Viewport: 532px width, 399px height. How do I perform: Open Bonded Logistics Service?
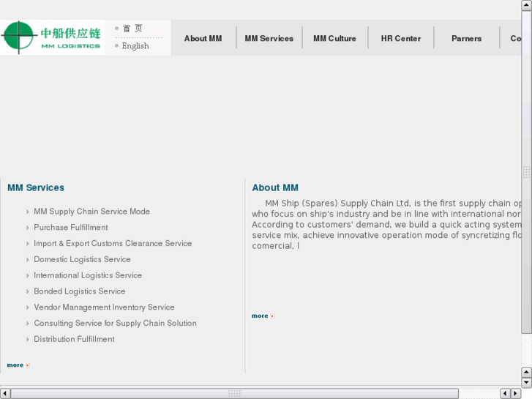point(79,291)
